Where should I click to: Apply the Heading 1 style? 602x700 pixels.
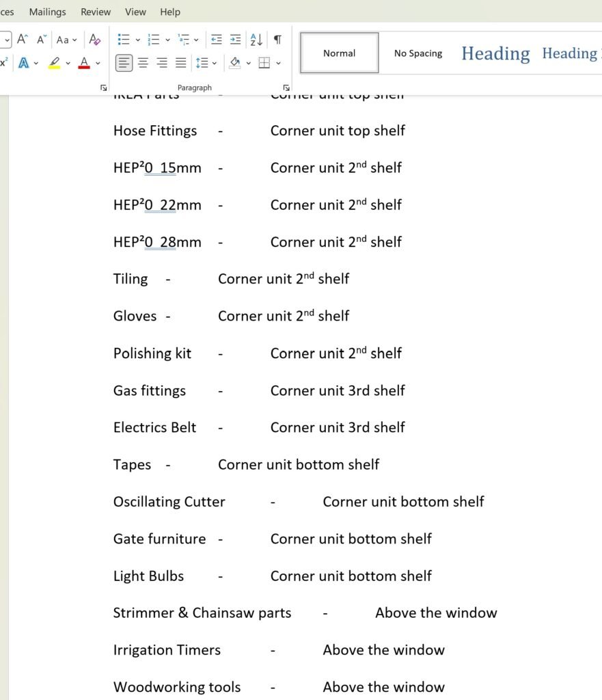tap(495, 53)
